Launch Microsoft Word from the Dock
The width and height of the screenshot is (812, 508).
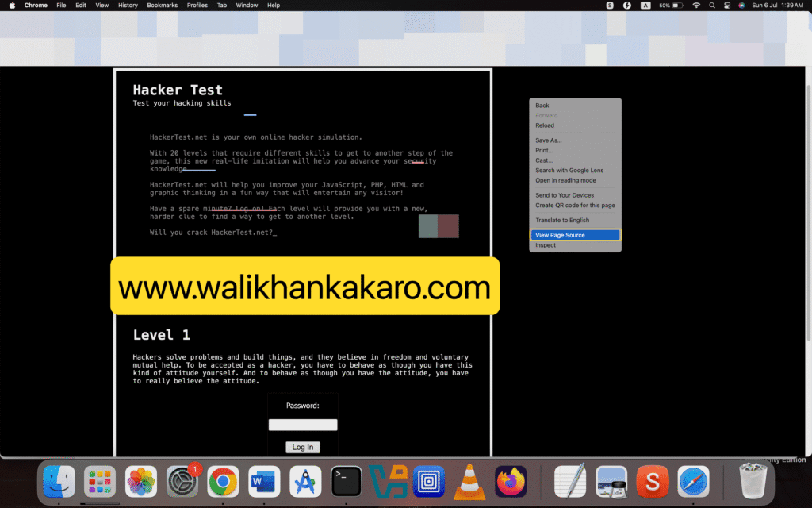point(264,481)
